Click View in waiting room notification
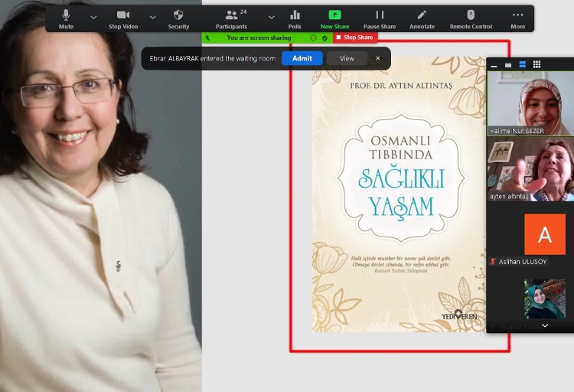 point(347,58)
